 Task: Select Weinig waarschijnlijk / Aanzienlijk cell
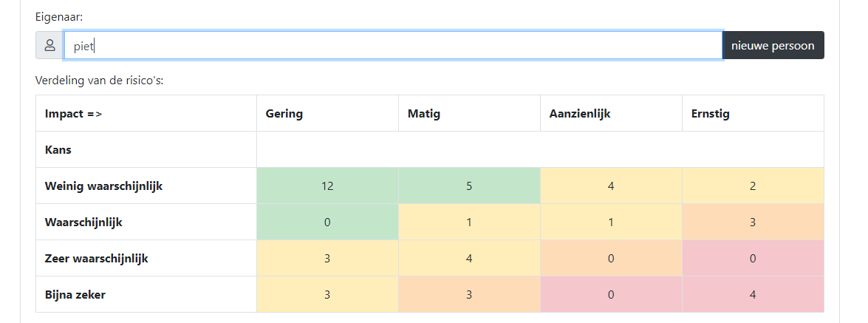611,186
